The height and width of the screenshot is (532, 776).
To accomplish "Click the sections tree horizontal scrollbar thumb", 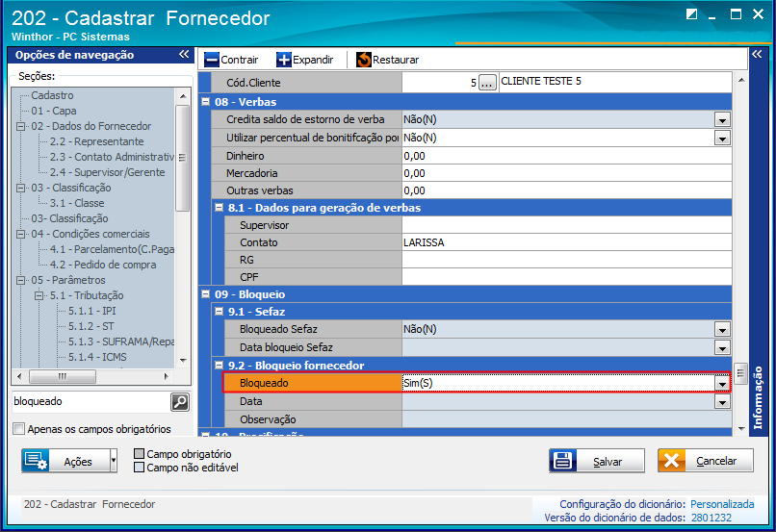I will 63,376.
